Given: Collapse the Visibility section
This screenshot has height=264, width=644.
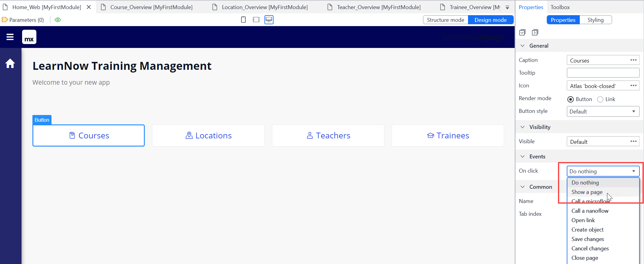Looking at the screenshot, I should coord(523,127).
